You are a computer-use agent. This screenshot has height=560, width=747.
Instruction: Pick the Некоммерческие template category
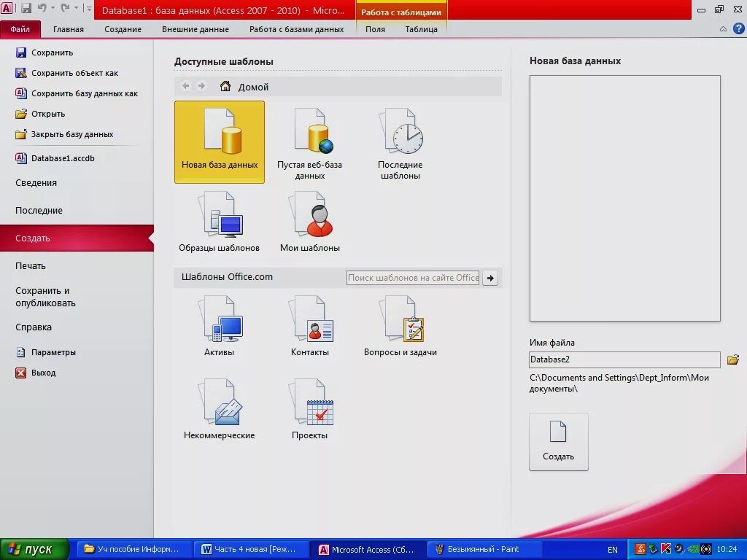point(219,408)
